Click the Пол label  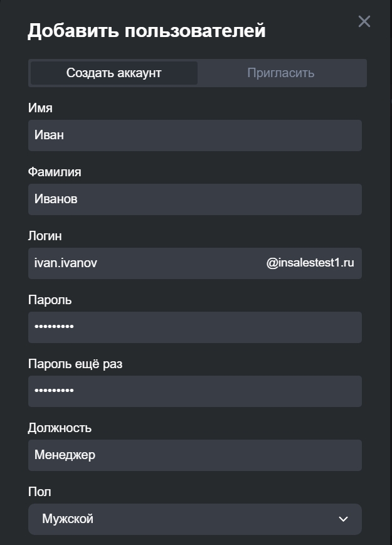click(x=40, y=492)
